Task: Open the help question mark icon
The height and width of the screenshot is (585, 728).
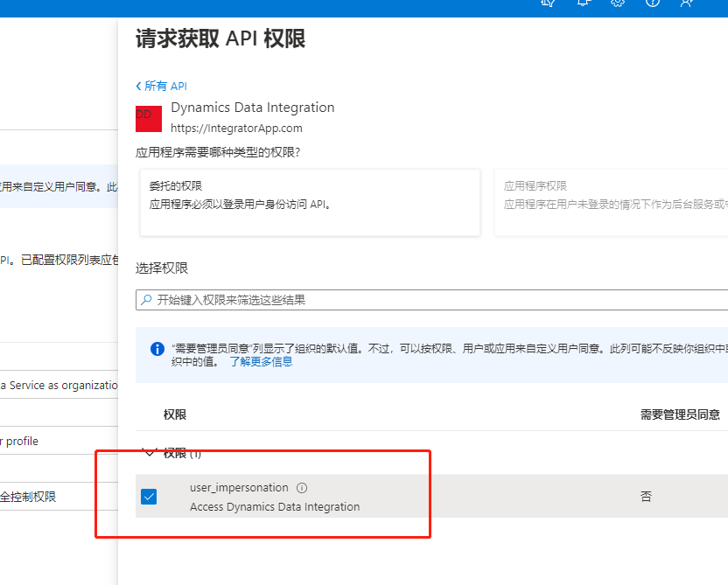Action: pyautogui.click(x=653, y=3)
